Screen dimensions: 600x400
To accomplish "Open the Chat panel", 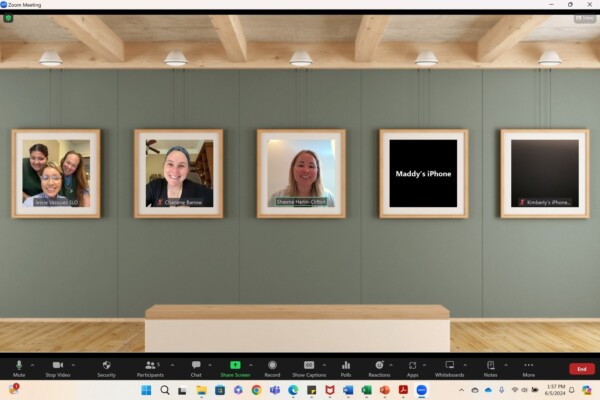I will coord(196,366).
